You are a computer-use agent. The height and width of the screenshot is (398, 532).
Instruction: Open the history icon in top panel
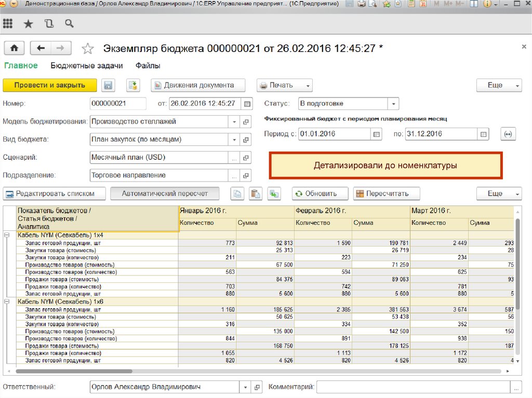(x=49, y=23)
